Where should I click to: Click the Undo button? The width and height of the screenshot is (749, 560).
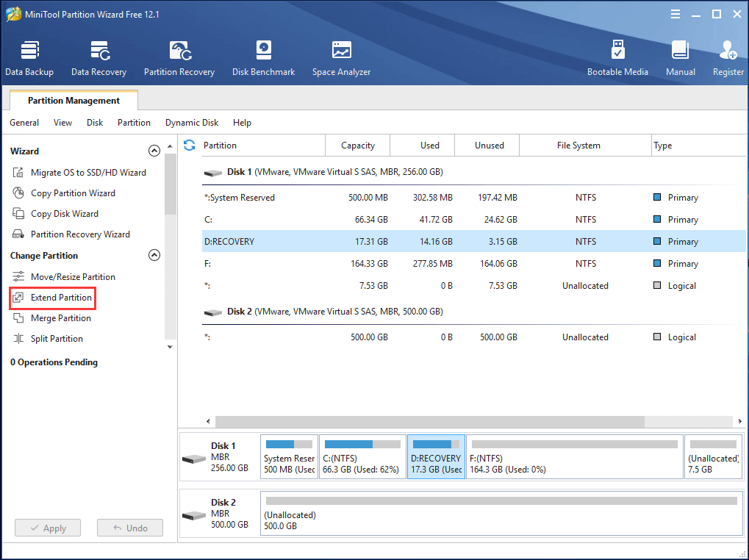pos(130,528)
